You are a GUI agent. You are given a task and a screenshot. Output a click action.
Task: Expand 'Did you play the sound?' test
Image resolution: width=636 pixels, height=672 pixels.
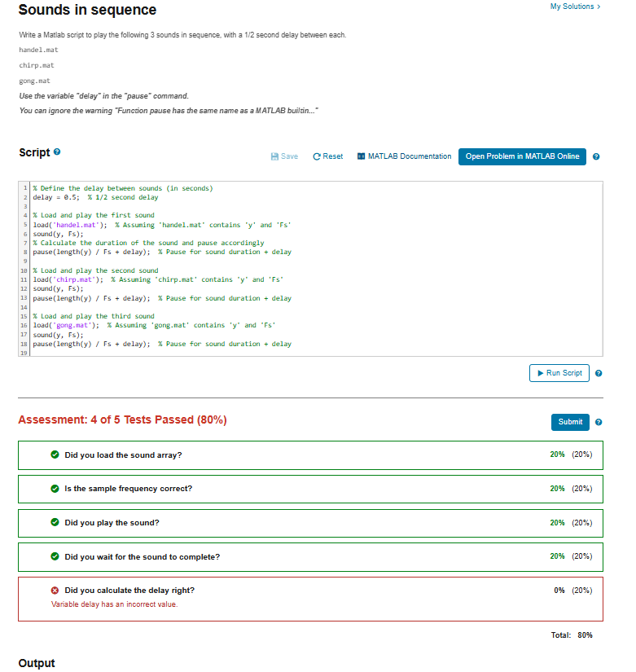(310, 523)
